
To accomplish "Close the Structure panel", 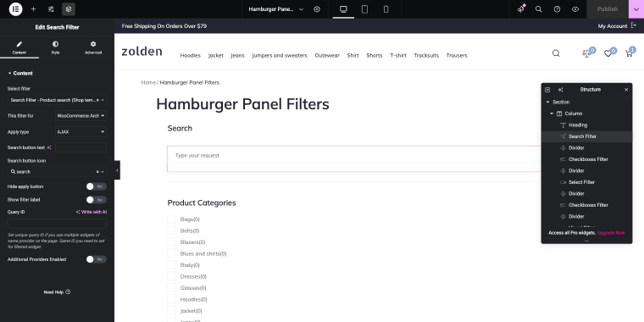I will [x=626, y=90].
